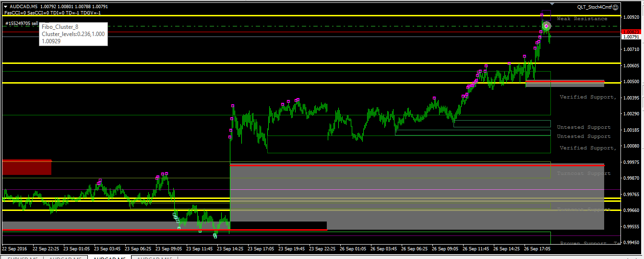
Task: Select the #155249705 sell order label
Action: point(21,23)
